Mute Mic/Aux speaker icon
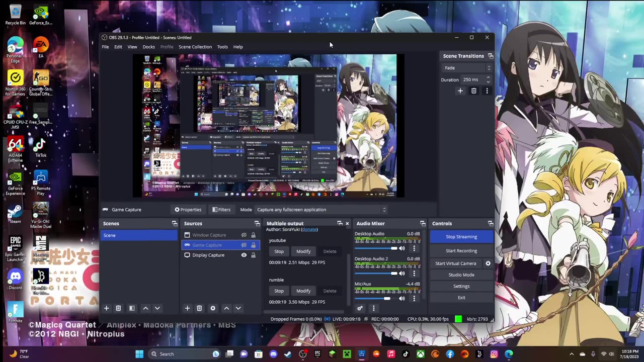The height and width of the screenshot is (362, 644). point(402,299)
